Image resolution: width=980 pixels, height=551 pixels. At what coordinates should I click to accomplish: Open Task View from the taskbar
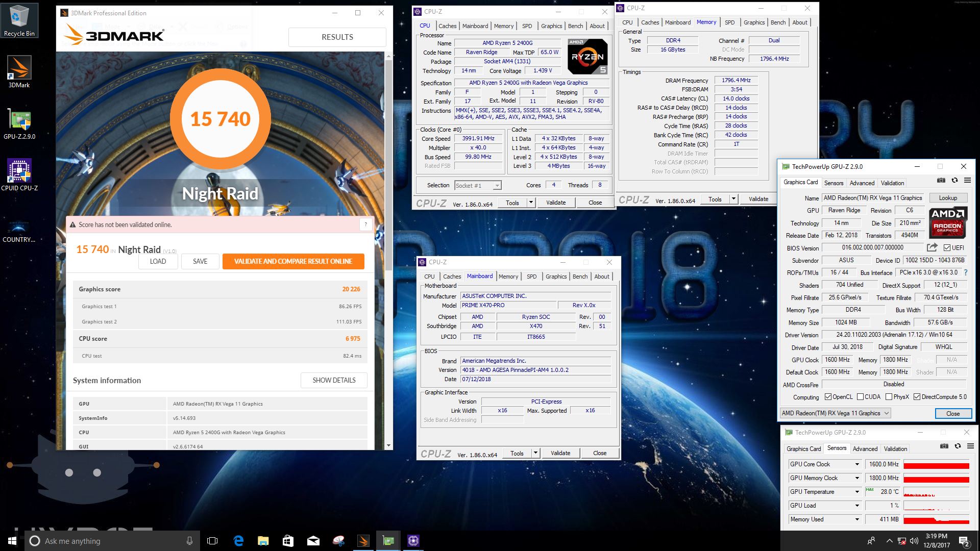pos(212,541)
